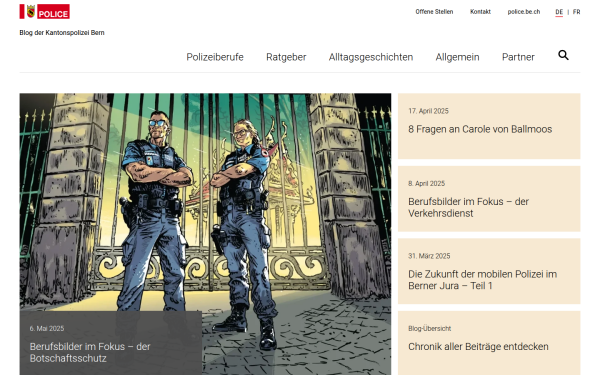Image resolution: width=600 pixels, height=375 pixels.
Task: Click the Police Bern logo
Action: [x=45, y=11]
